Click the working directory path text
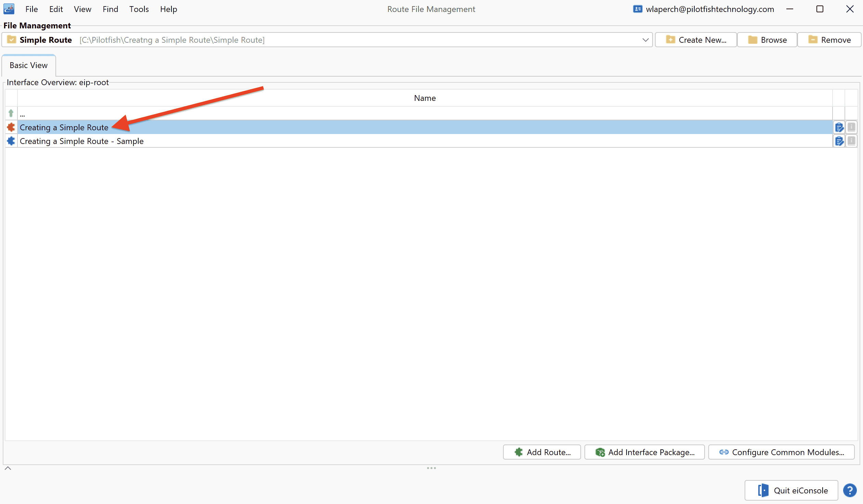 172,40
